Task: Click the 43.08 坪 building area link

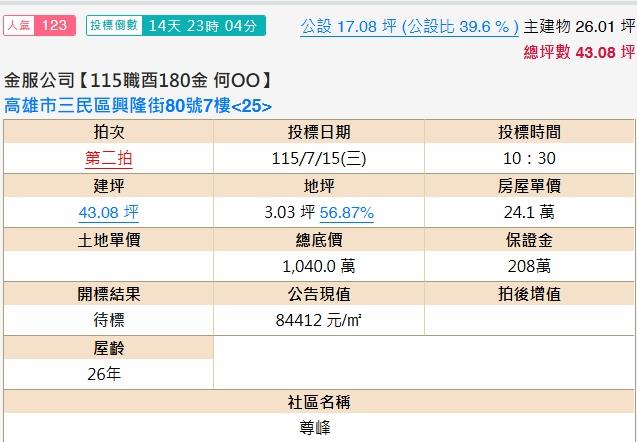Action: point(108,212)
